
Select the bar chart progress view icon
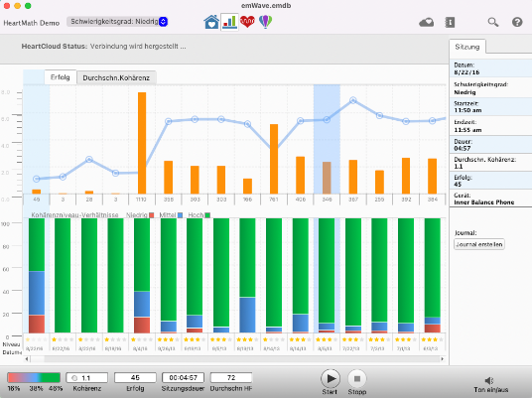pyautogui.click(x=229, y=22)
